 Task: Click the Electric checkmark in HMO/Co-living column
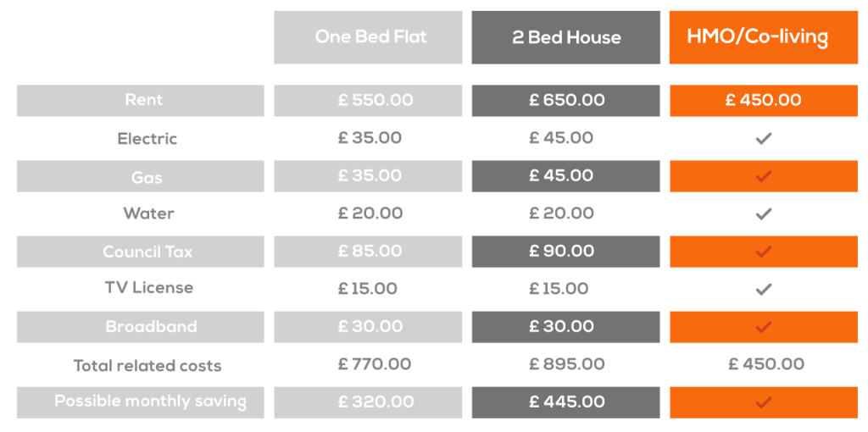(x=764, y=139)
